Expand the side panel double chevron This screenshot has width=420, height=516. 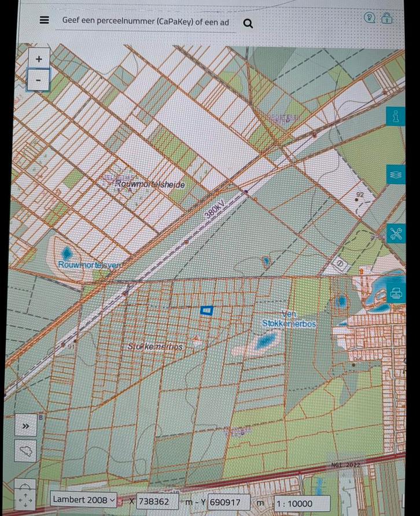[x=25, y=426]
